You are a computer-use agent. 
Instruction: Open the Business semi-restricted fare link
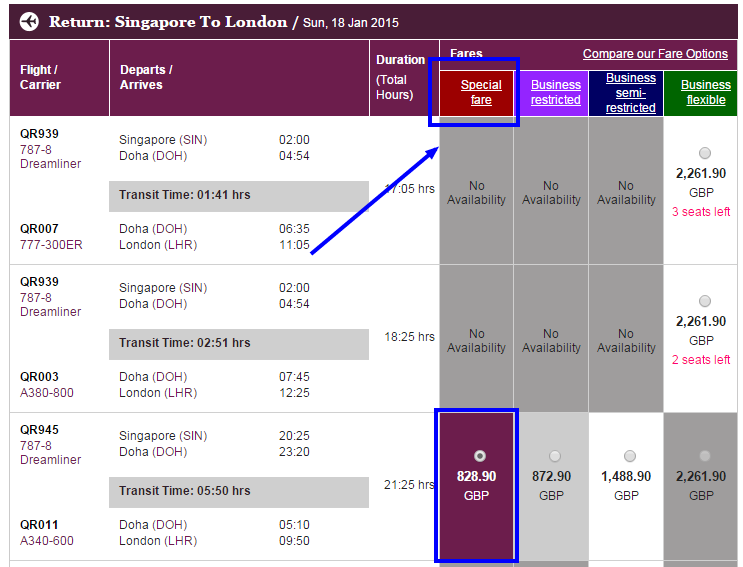point(630,93)
